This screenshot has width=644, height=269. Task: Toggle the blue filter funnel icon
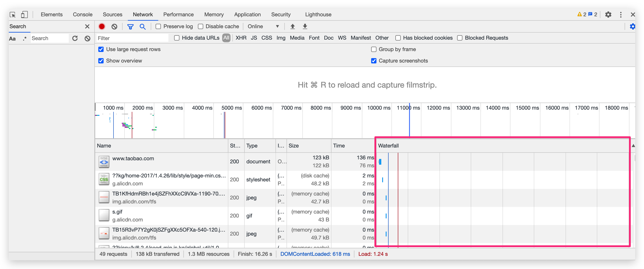pos(130,26)
